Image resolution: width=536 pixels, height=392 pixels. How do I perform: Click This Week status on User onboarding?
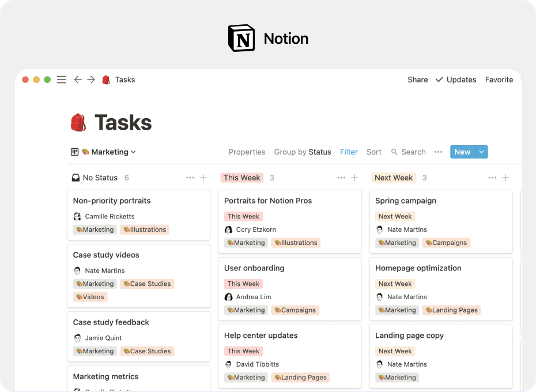[243, 284]
